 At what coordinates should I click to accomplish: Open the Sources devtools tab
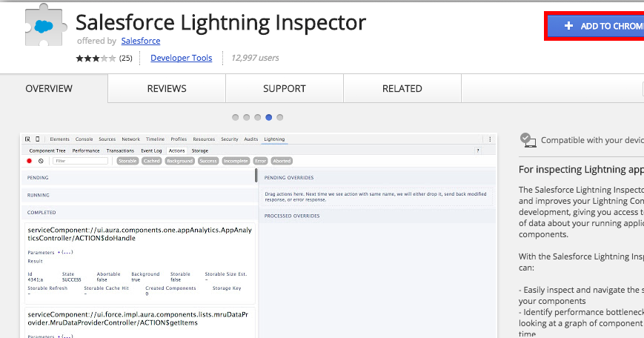tap(107, 139)
